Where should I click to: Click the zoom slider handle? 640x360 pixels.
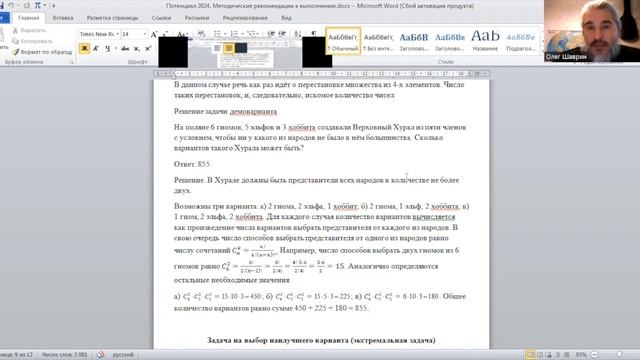coord(620,355)
